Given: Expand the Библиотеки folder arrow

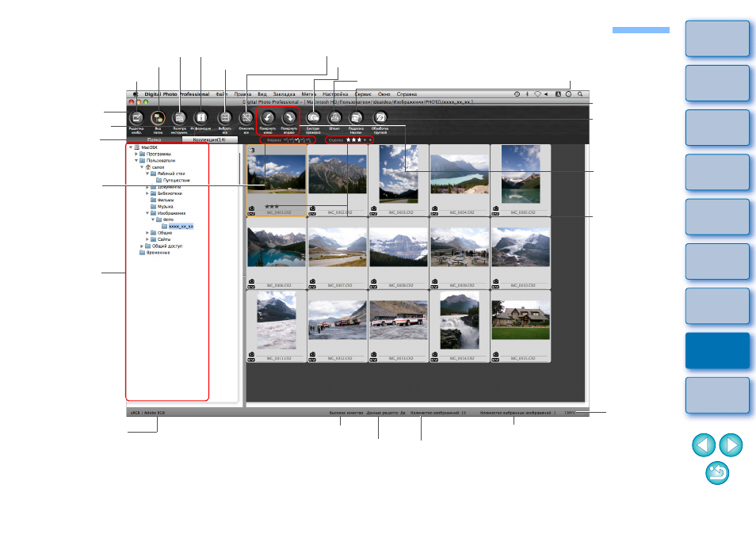Looking at the screenshot, I should tap(147, 193).
